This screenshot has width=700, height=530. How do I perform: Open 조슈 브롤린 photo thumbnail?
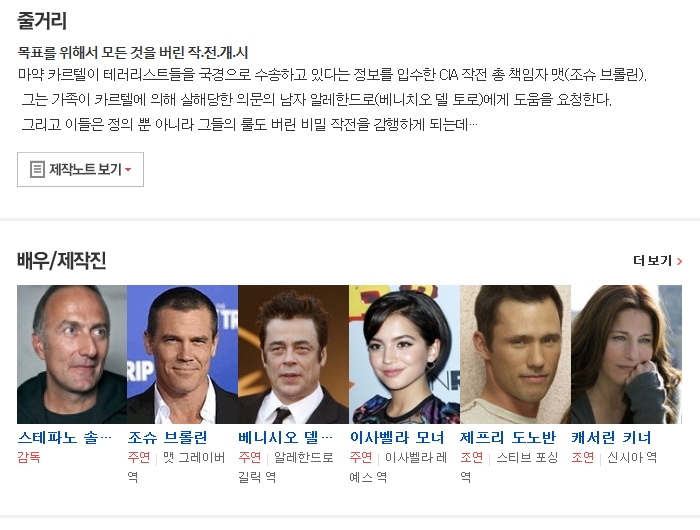click(183, 355)
